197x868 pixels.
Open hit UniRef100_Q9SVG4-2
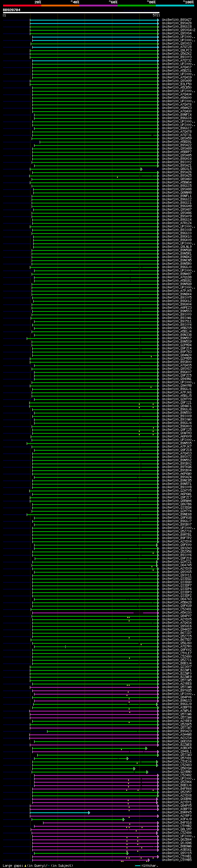[x=179, y=30]
